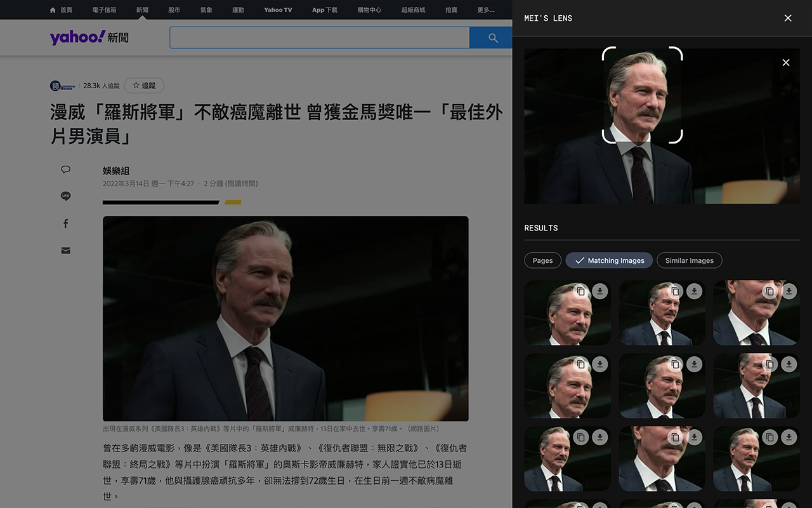Focus the Yahoo news search field
Viewport: 812px width, 508px height.
(320, 37)
